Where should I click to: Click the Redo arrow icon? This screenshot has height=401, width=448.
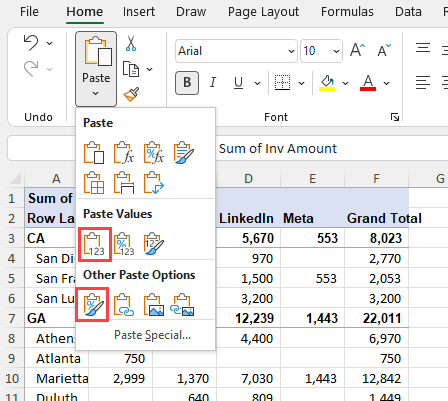31,69
